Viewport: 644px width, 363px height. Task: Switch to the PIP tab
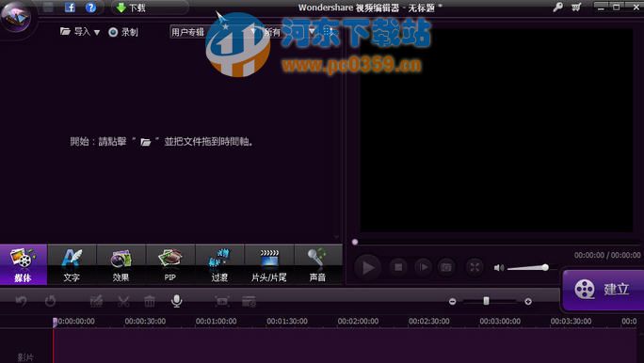170,264
